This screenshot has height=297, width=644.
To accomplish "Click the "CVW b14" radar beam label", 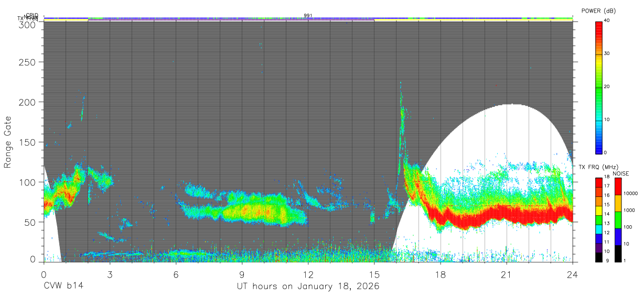I will 63,287.
